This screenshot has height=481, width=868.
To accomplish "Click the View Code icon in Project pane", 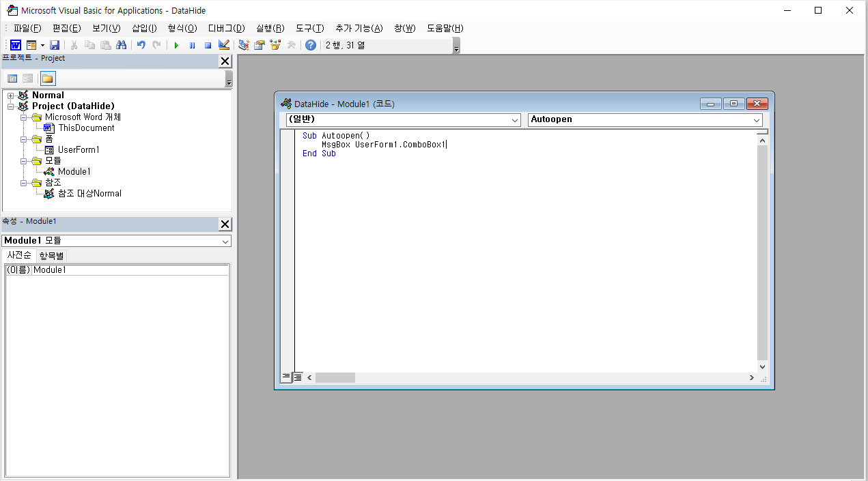I will point(12,78).
